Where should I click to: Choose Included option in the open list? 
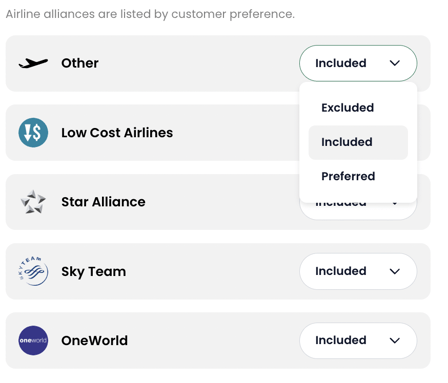coord(358,142)
